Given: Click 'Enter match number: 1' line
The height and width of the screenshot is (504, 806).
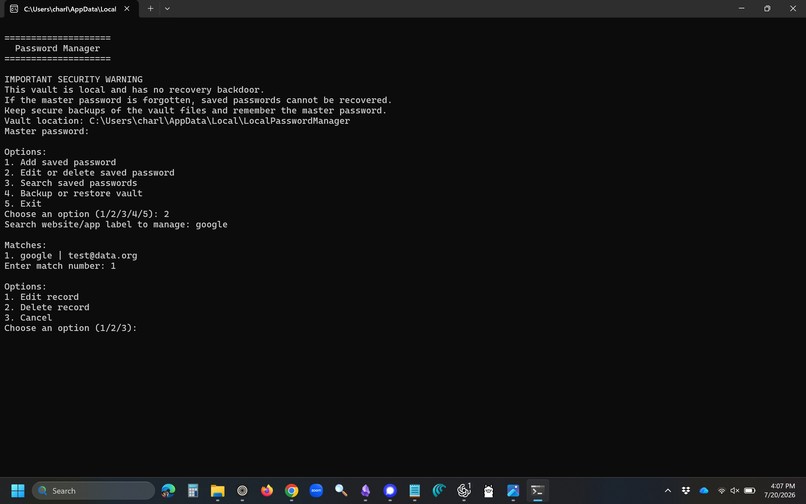Looking at the screenshot, I should (x=60, y=266).
